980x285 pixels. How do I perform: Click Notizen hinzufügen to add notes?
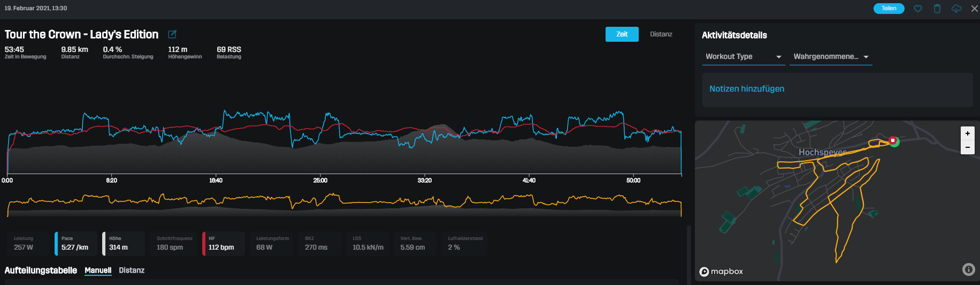747,89
